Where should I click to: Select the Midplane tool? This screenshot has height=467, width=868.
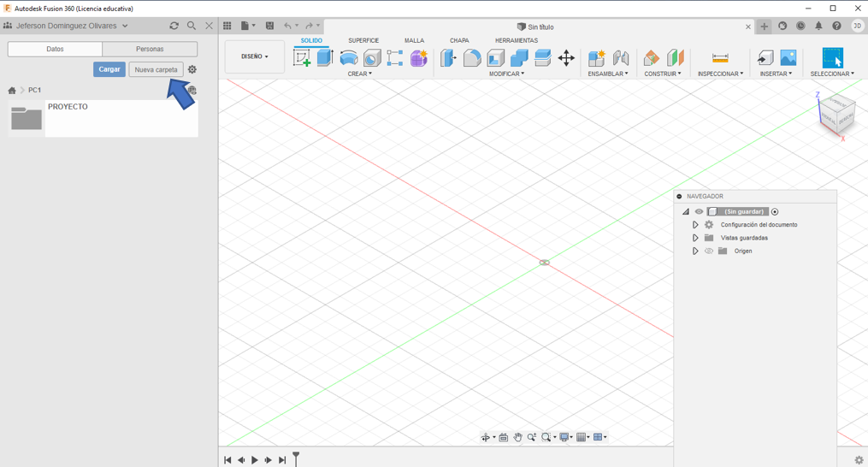tap(676, 57)
